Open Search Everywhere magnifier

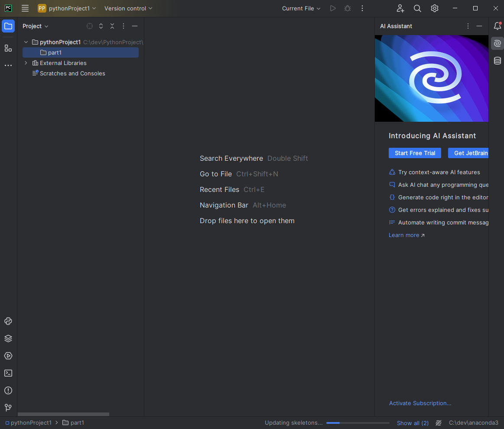click(x=417, y=8)
